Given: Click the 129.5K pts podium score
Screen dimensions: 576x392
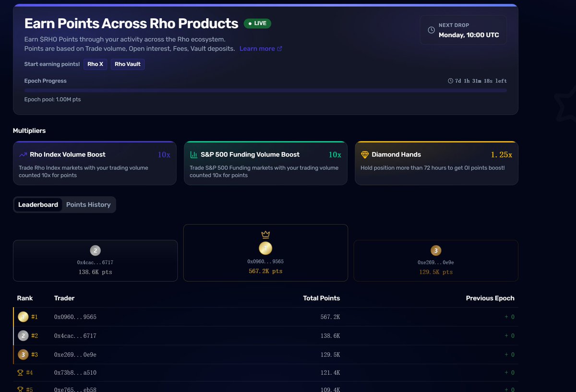Looking at the screenshot, I should click(x=436, y=272).
